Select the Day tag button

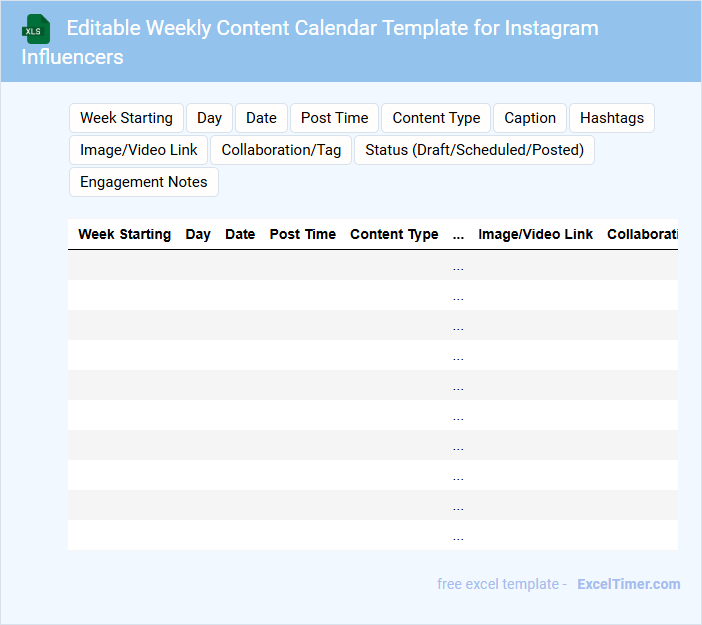point(209,118)
